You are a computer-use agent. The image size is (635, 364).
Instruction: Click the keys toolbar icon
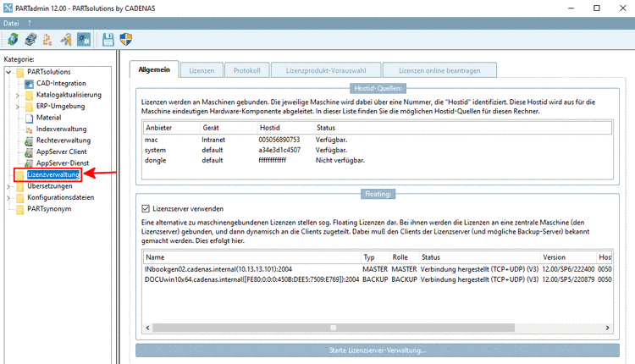[65, 40]
